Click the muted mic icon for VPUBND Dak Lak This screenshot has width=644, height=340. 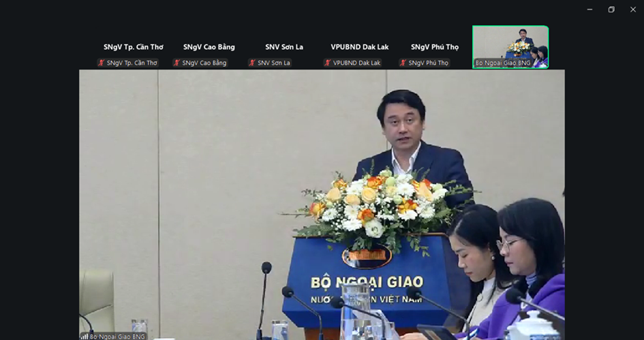[x=328, y=63]
